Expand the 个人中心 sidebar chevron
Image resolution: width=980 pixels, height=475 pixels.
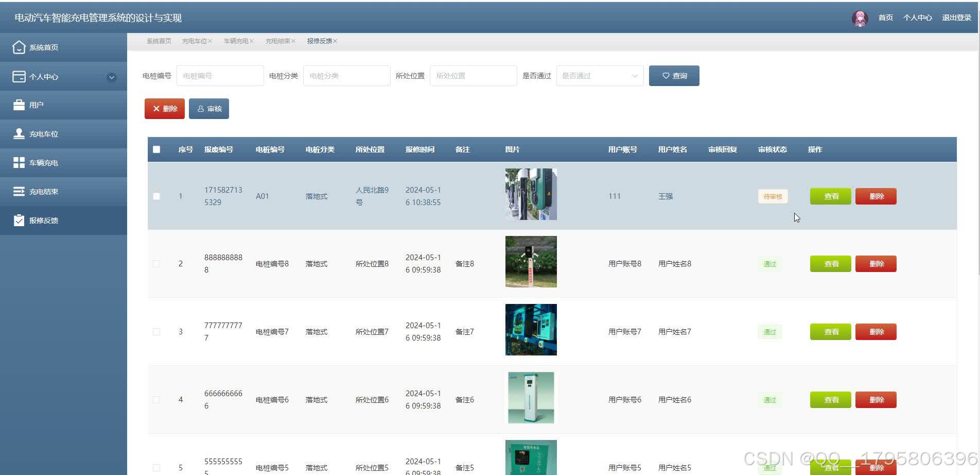tap(112, 77)
